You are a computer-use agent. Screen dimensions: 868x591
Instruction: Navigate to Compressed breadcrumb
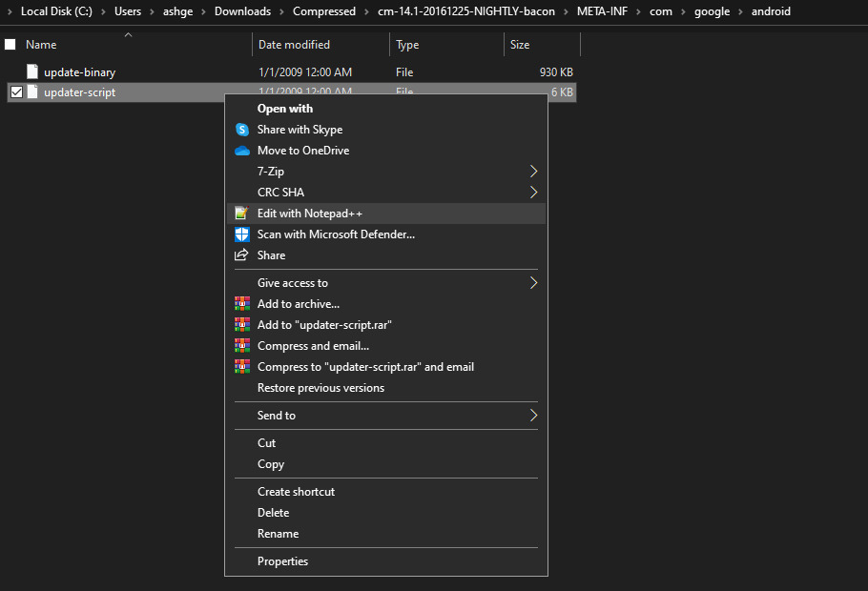pos(324,11)
